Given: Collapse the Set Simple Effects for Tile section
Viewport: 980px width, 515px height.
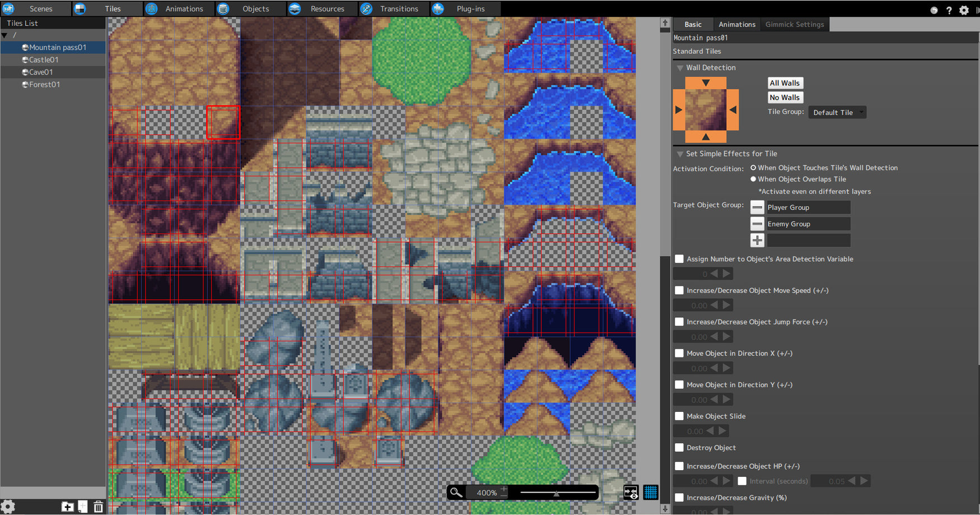Looking at the screenshot, I should (680, 153).
